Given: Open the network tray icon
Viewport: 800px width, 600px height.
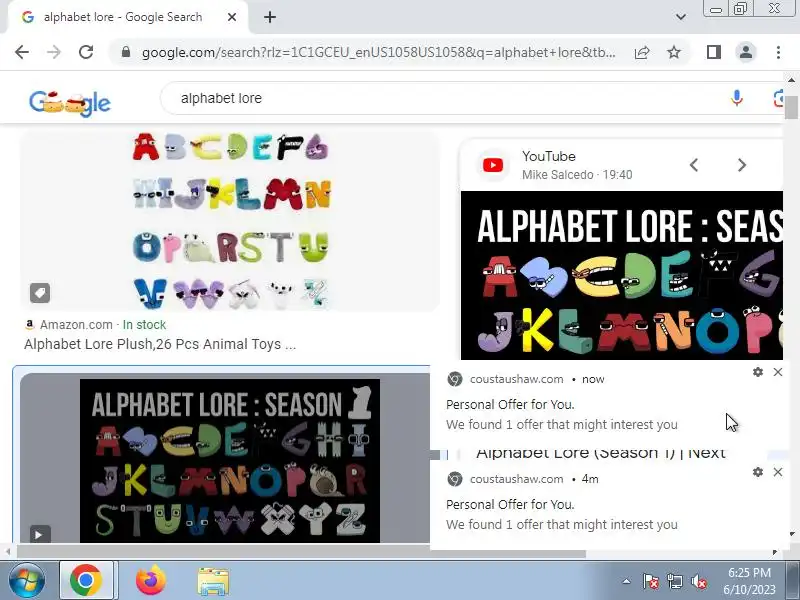Looking at the screenshot, I should pos(674,581).
